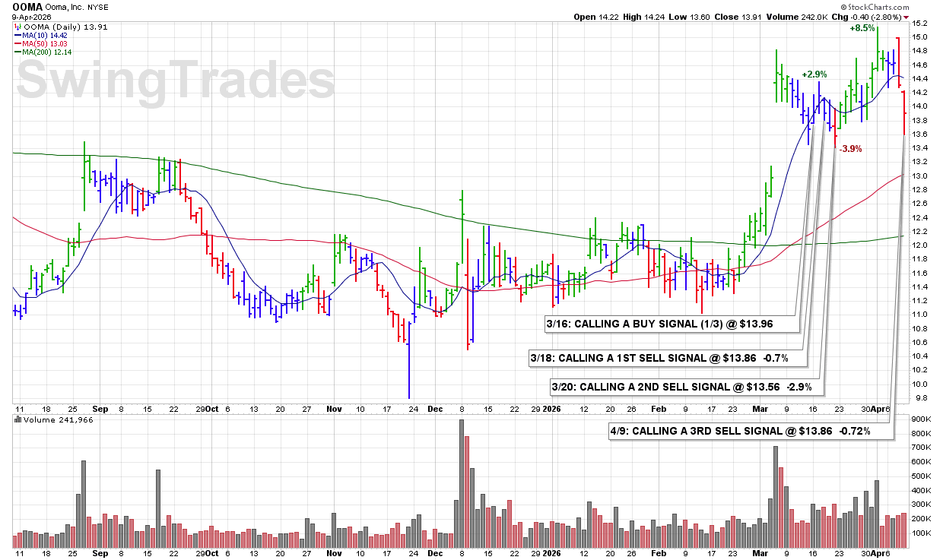Click the green +2.9% gain label

coord(813,74)
